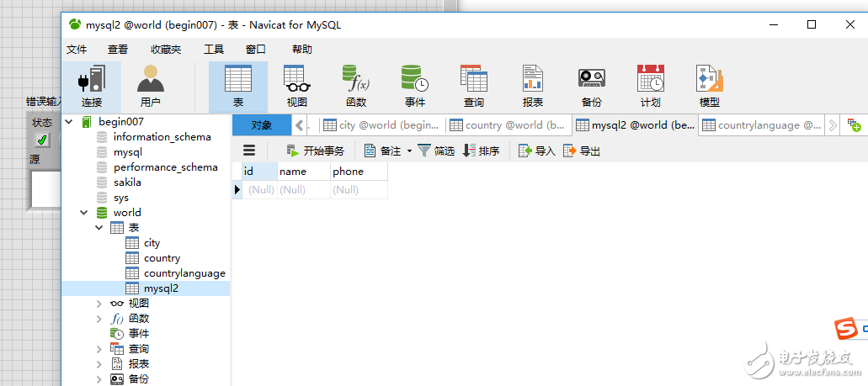This screenshot has width=868, height=386.
Task: Open the View (视图) objects
Action: pyautogui.click(x=297, y=87)
